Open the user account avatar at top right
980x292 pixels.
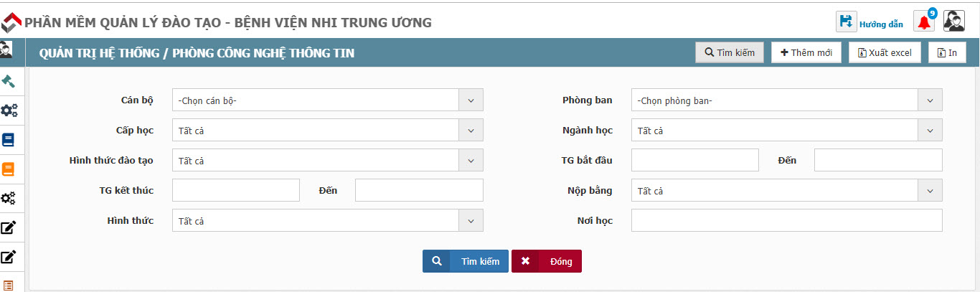click(x=953, y=22)
